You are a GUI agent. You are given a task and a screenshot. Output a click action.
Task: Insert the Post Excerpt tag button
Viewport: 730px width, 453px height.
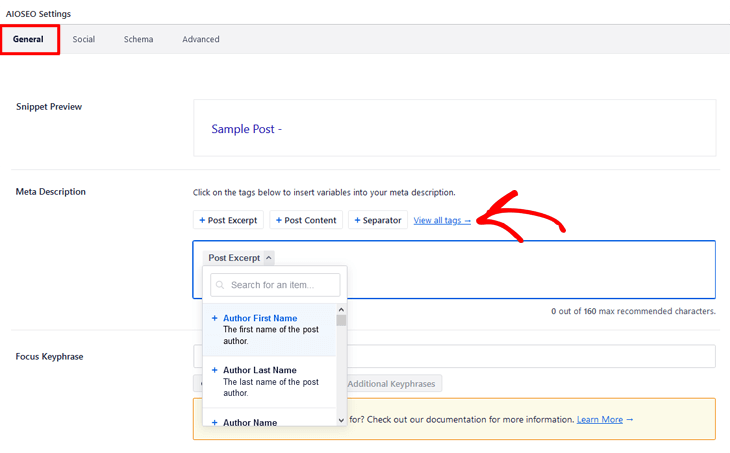click(228, 220)
